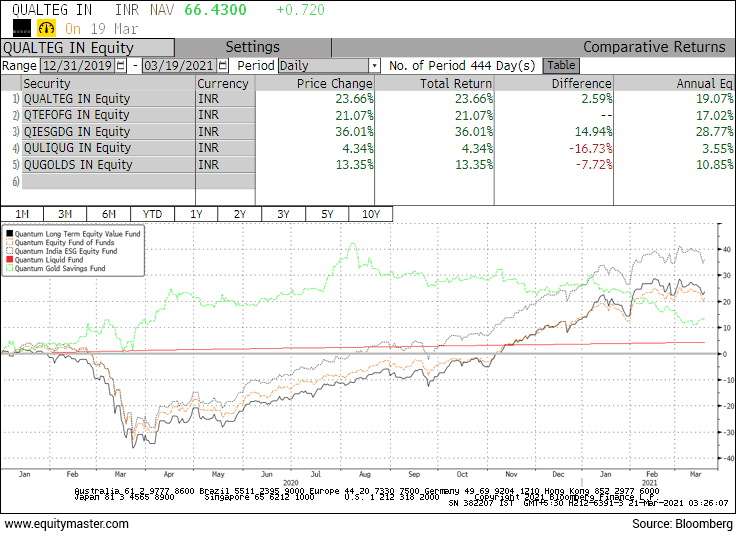Viewport: 736px width, 536px height.
Task: Click the black square icon below QUALTEG IN
Action: pyautogui.click(x=21, y=29)
